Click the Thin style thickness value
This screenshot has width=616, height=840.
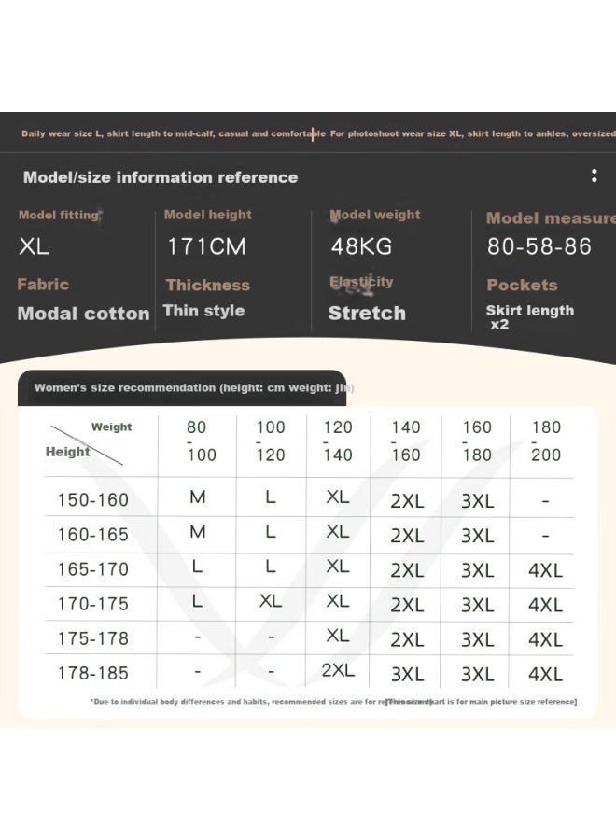click(x=203, y=311)
